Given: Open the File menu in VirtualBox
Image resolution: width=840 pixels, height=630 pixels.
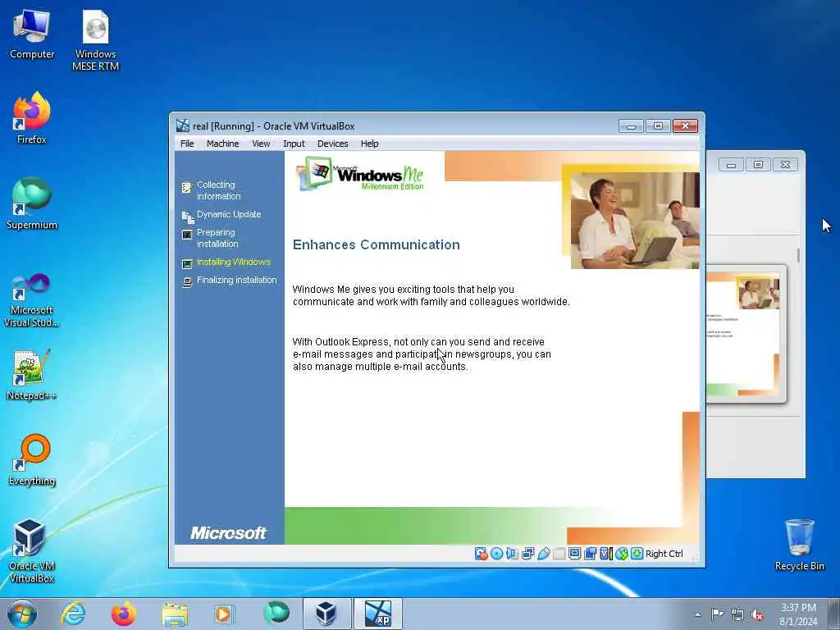Looking at the screenshot, I should (187, 144).
